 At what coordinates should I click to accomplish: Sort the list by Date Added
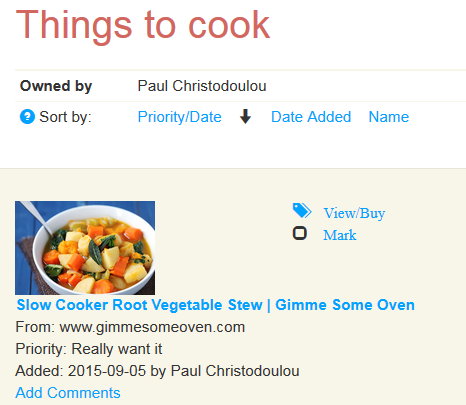[x=311, y=117]
